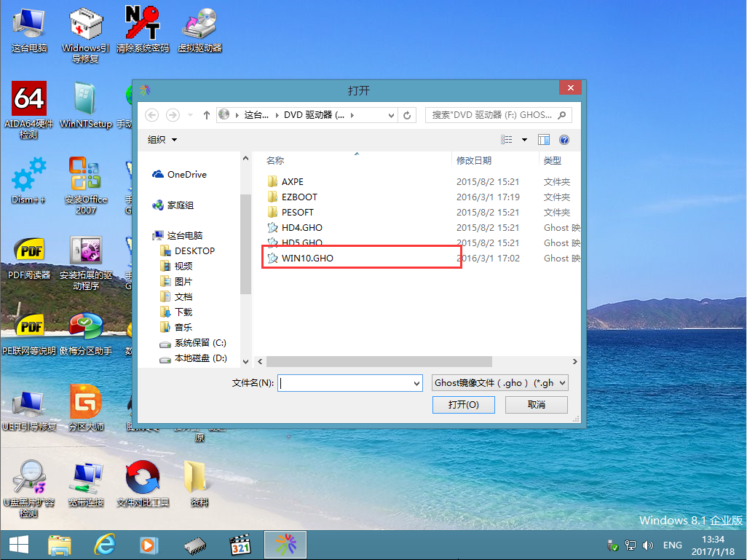
Task: Click the 打开(O) button
Action: (x=464, y=405)
